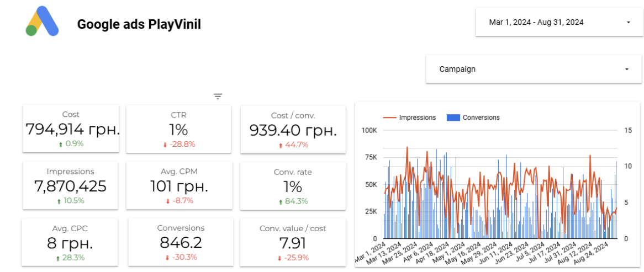This screenshot has height=272, width=644.
Task: Open the filter icon above scorecards
Action: point(218,97)
